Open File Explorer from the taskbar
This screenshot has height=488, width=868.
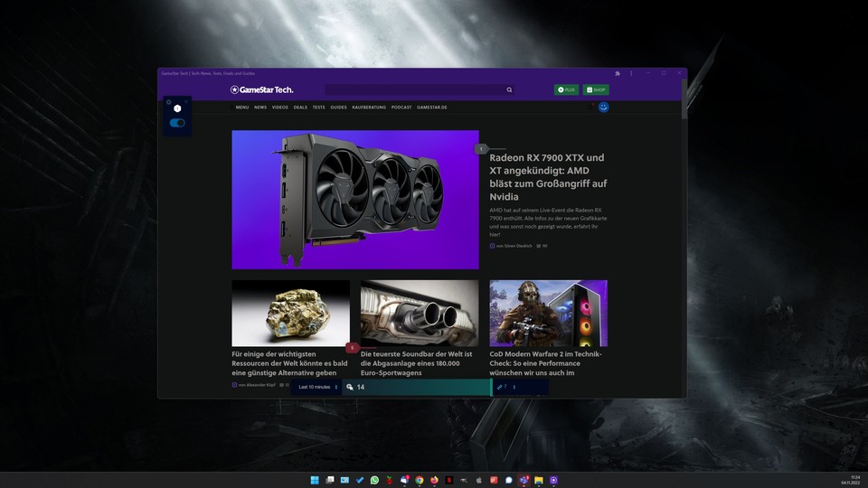pos(538,480)
